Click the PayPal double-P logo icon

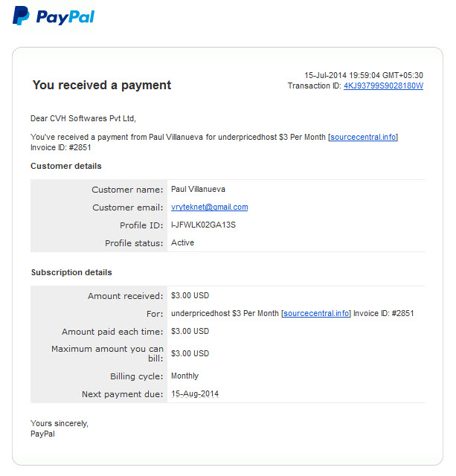point(21,16)
